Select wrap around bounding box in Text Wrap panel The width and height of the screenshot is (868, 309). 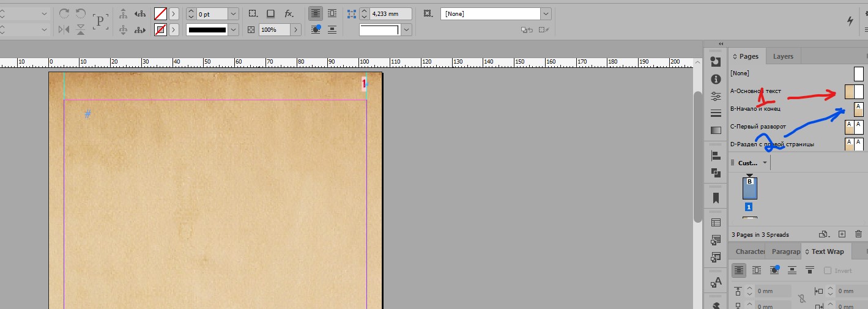coord(757,270)
